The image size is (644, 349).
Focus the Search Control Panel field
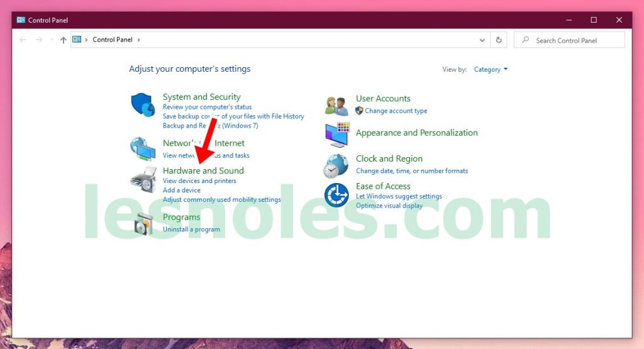click(569, 40)
